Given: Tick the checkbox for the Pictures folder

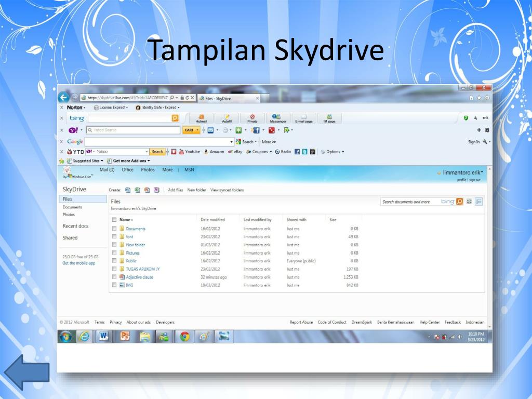Looking at the screenshot, I should [114, 253].
